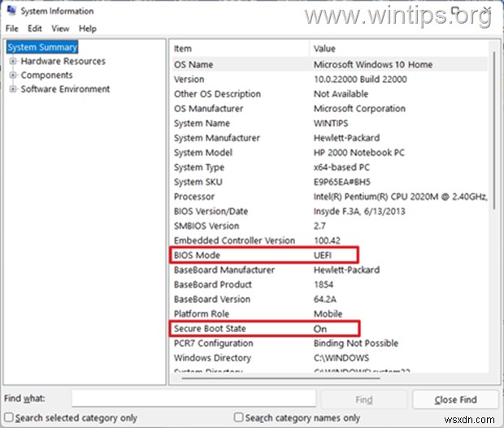This screenshot has width=504, height=428.
Task: Expand the Hardware Resources node
Action: (12, 61)
